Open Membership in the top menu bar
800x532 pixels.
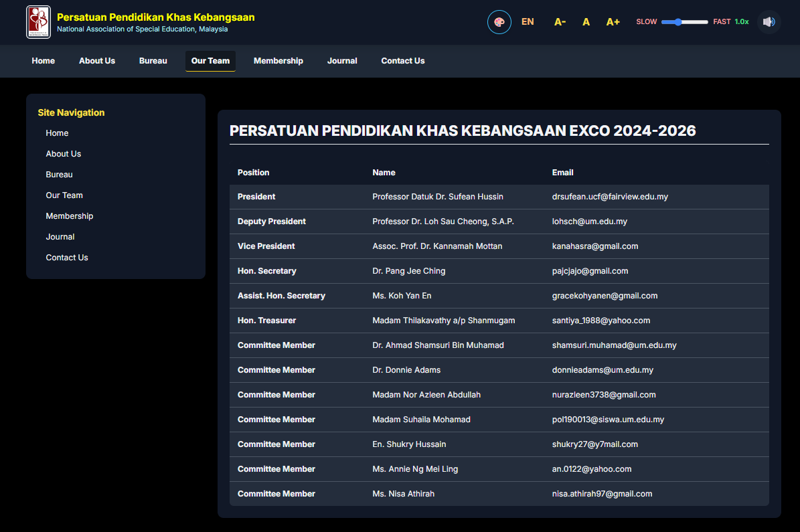(x=278, y=61)
